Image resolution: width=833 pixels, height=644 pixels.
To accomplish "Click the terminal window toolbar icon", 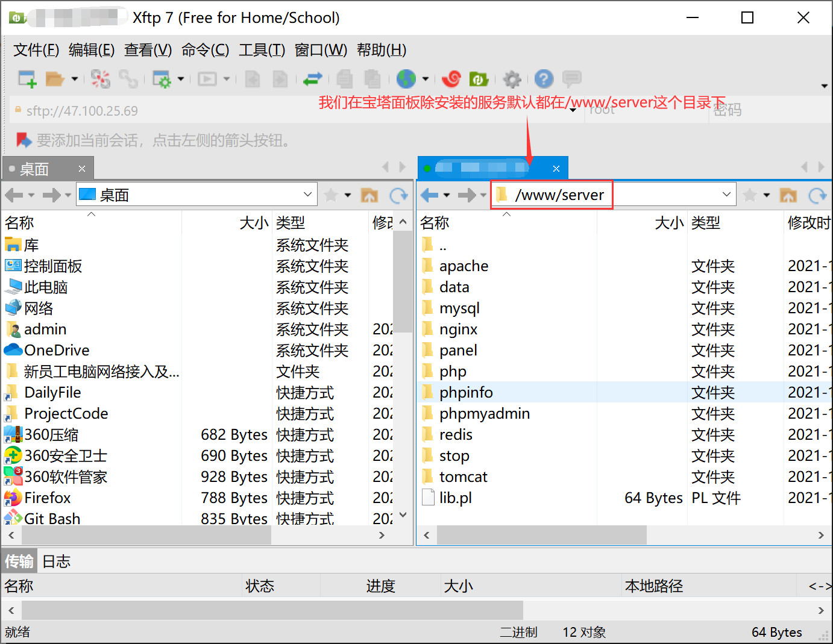I will click(x=207, y=79).
